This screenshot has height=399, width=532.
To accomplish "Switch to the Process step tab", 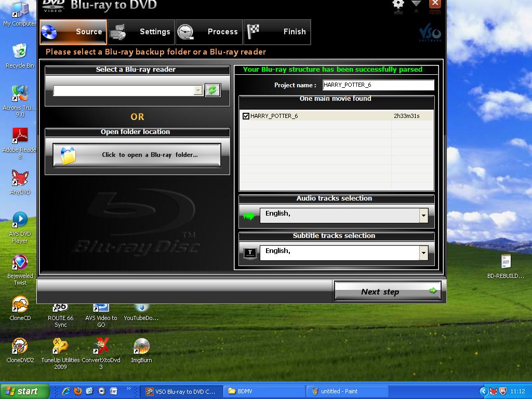I will pyautogui.click(x=209, y=32).
